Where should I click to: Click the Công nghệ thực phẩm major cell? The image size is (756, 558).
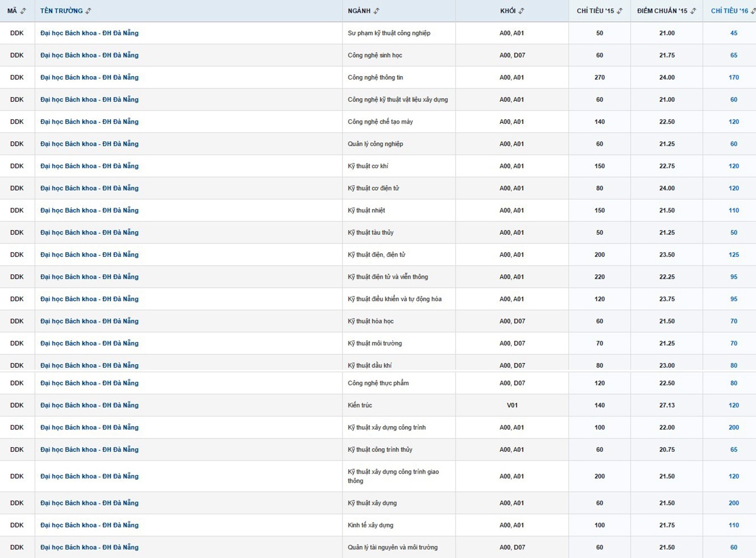(378, 383)
